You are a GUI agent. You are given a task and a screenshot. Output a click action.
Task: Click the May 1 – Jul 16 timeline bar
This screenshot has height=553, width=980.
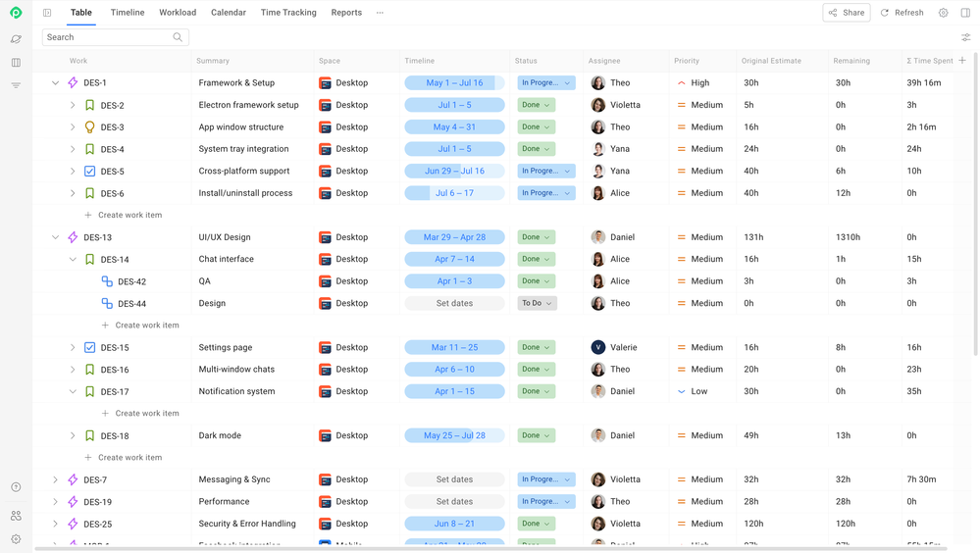click(x=454, y=82)
